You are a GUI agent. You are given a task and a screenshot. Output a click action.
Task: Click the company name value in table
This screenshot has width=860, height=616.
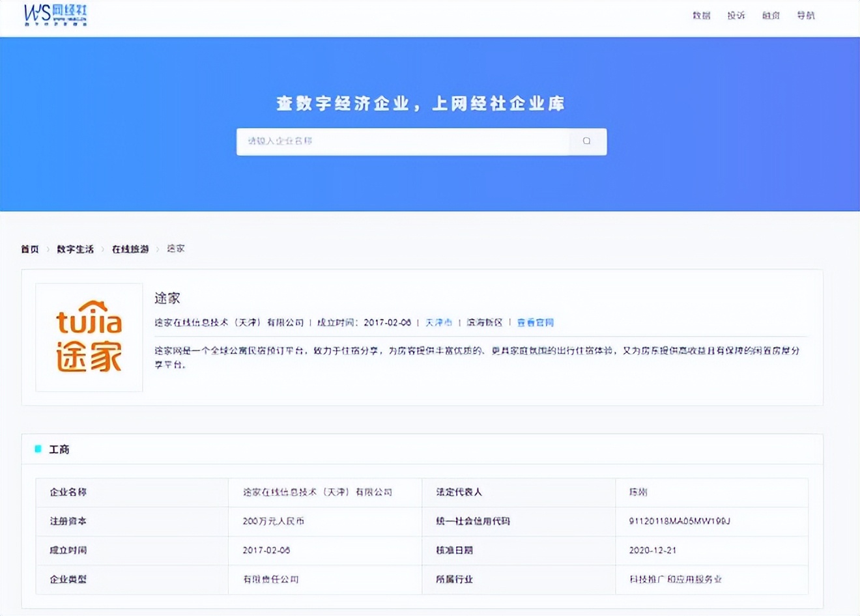coord(317,492)
